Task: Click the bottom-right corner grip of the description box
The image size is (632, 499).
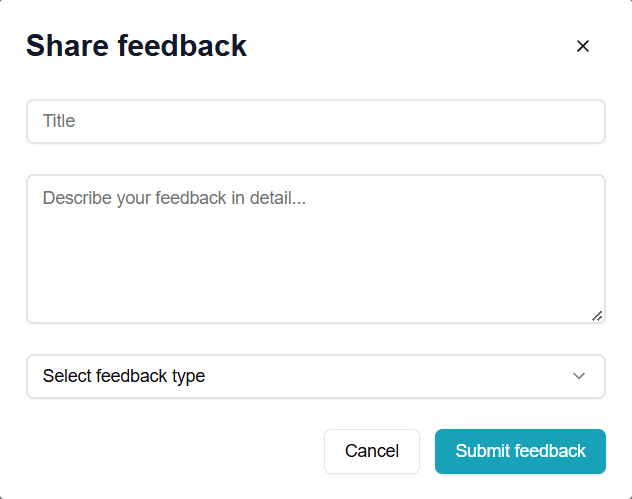Action: coord(597,315)
